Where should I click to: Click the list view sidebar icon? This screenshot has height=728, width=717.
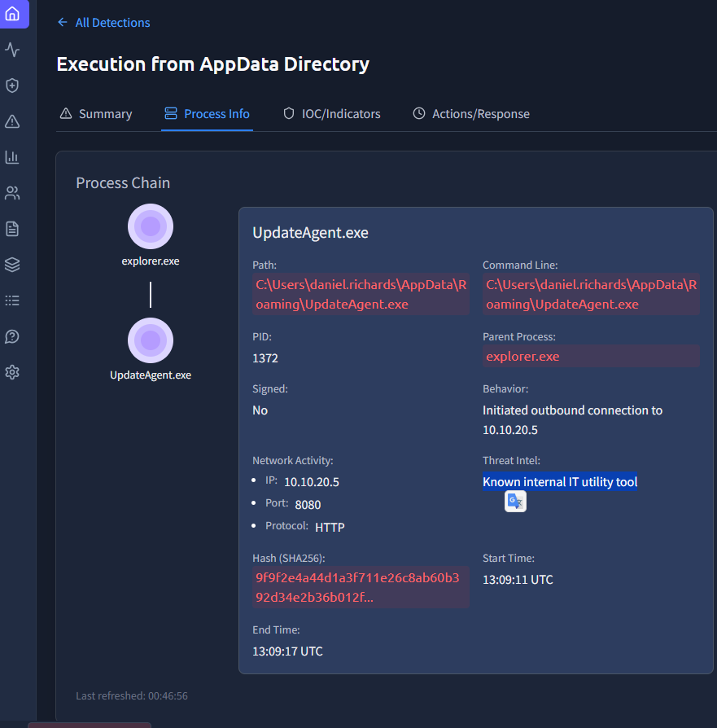[12, 300]
